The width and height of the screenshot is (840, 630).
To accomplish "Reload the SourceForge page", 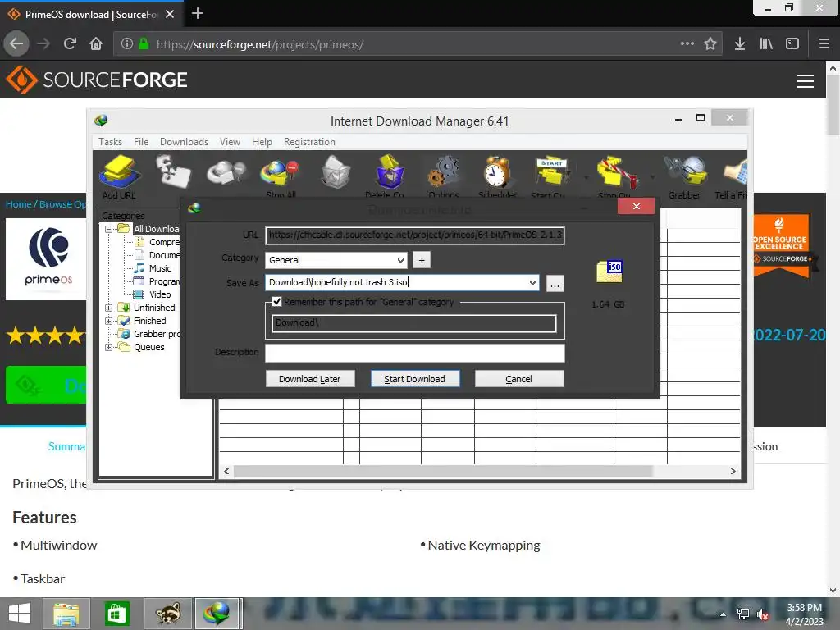I will pos(70,44).
